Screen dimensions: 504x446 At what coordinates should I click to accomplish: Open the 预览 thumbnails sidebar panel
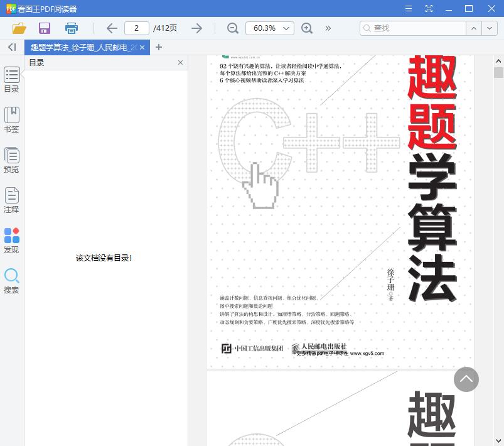click(x=11, y=160)
